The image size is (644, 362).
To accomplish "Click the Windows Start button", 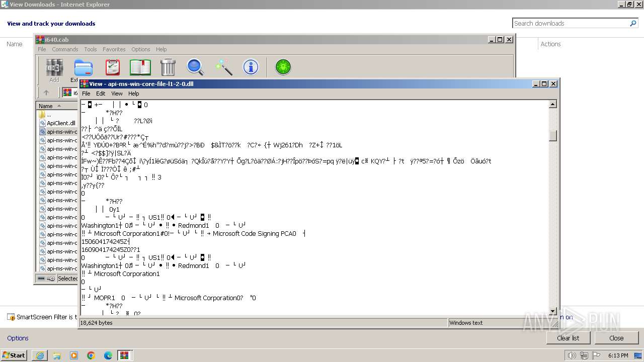I will (14, 355).
